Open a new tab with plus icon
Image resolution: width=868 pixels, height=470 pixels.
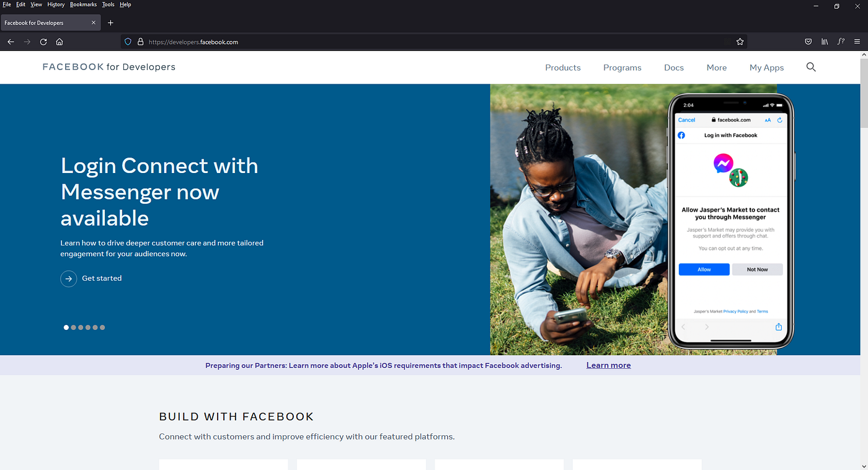[110, 23]
